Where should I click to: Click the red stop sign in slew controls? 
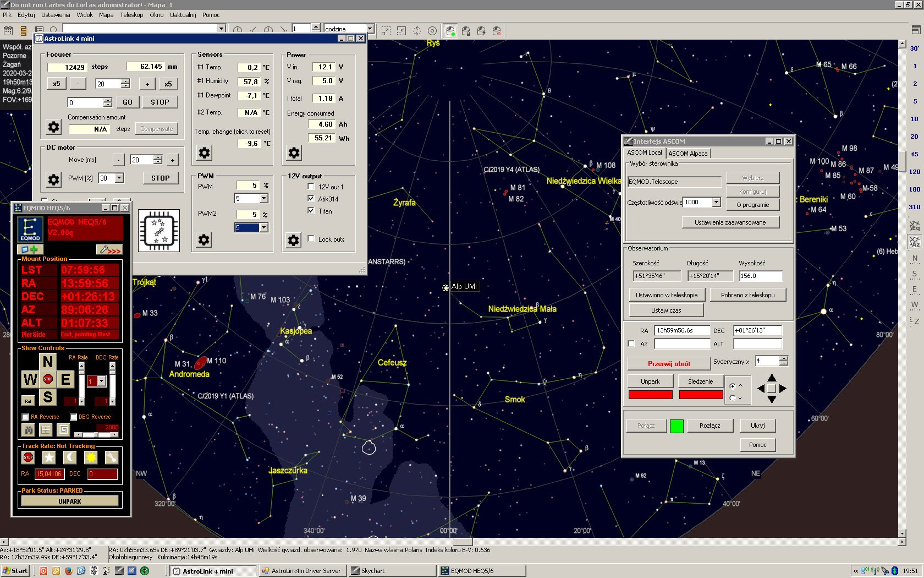pos(48,379)
